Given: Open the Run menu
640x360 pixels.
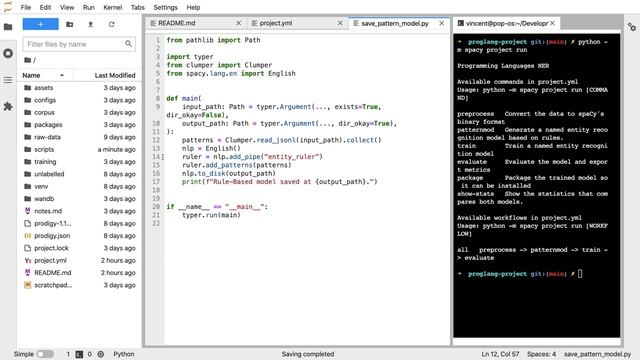Looking at the screenshot, I should 89,7.
